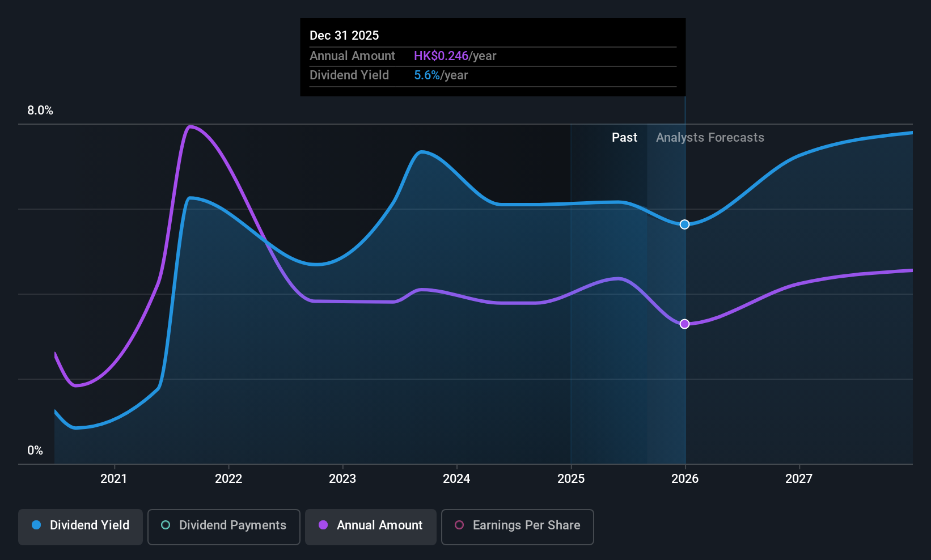Show the Earnings Per Share series
Image resolution: width=931 pixels, height=560 pixels.
pos(518,527)
